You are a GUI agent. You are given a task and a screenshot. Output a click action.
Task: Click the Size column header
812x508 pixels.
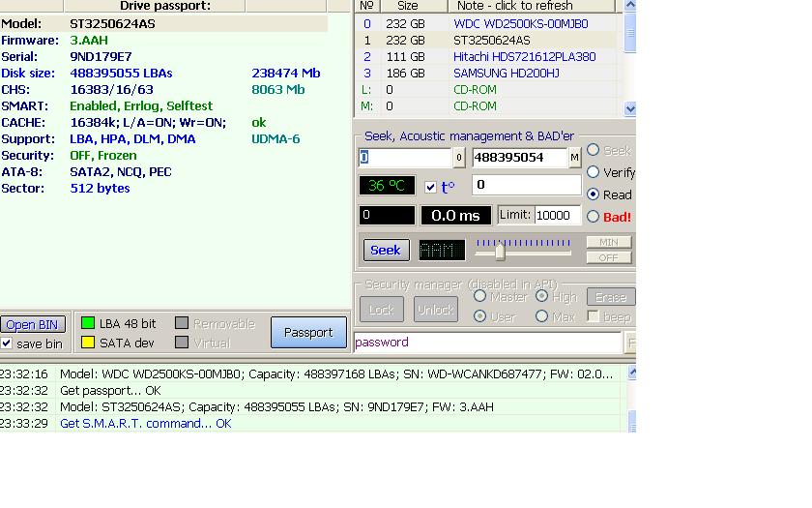click(x=415, y=6)
